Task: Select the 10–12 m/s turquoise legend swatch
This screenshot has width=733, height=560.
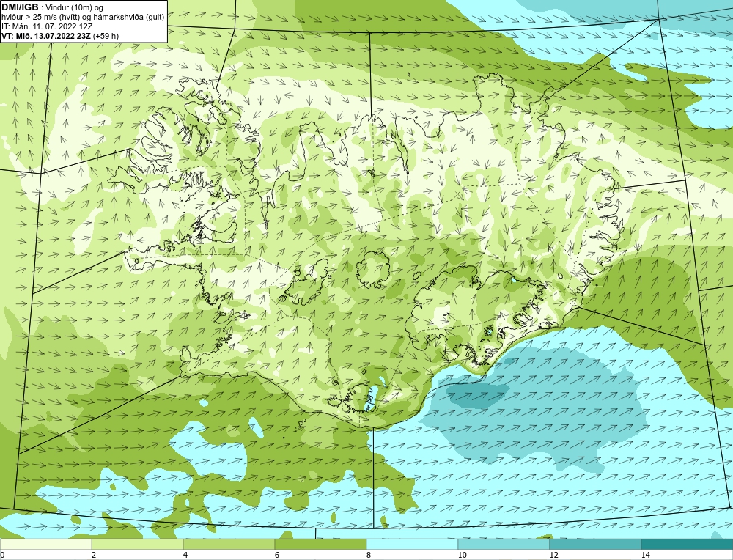Action: click(504, 544)
